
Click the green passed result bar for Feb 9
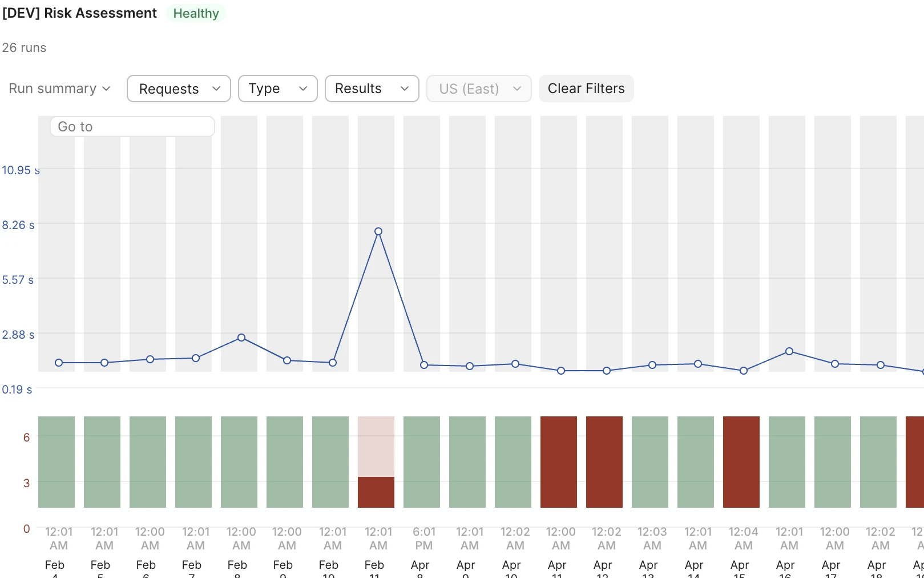tap(285, 462)
